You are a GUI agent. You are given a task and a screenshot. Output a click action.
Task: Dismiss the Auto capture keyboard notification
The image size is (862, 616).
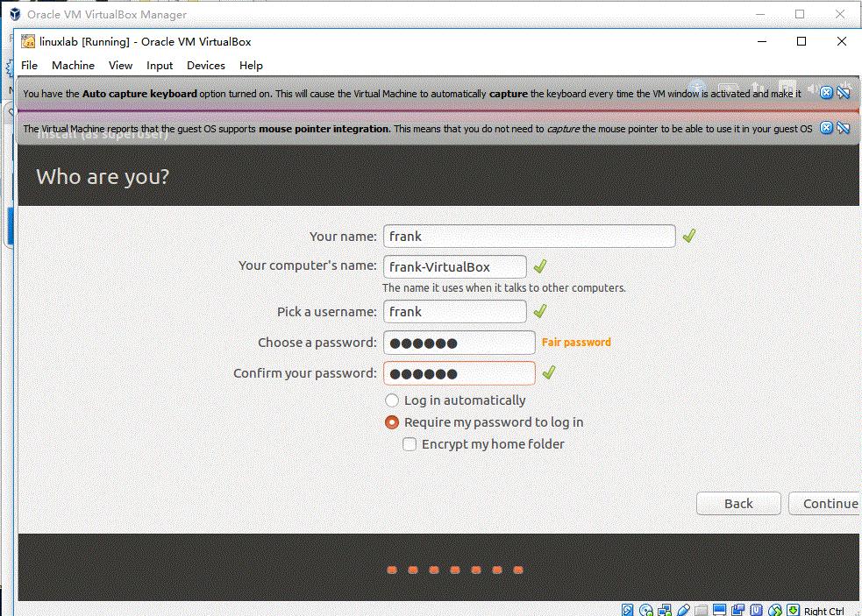click(826, 92)
